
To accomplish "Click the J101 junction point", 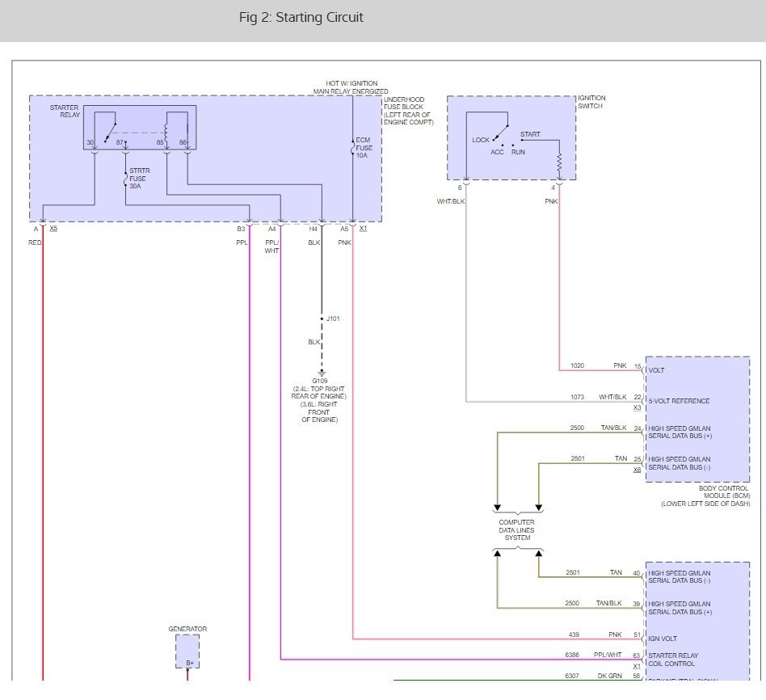I will point(322,319).
